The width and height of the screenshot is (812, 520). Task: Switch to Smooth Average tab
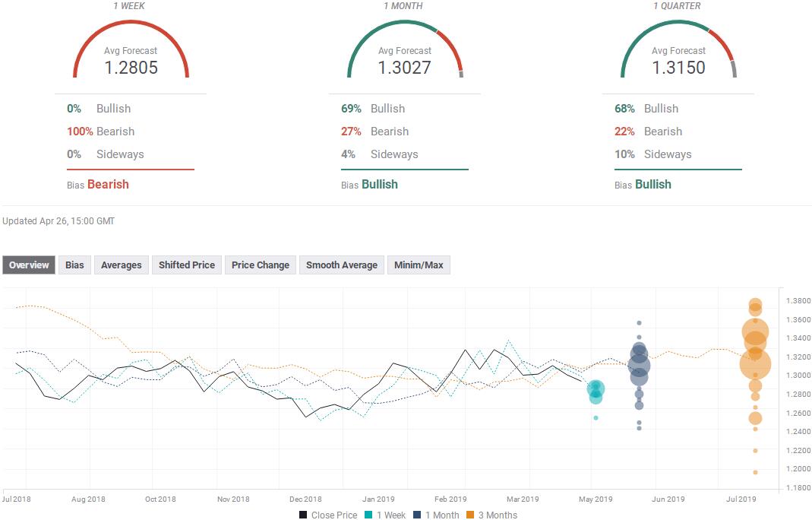[x=341, y=265]
